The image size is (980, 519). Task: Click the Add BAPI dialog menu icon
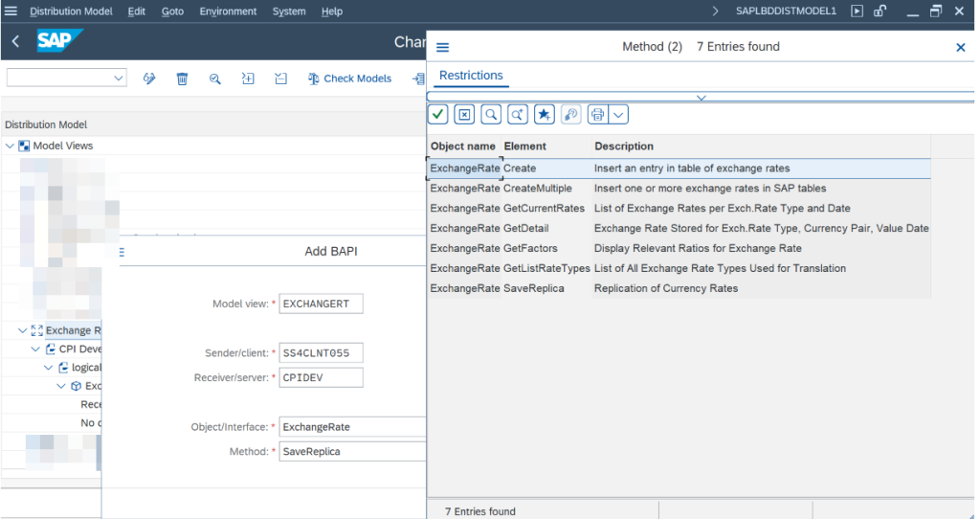click(122, 252)
